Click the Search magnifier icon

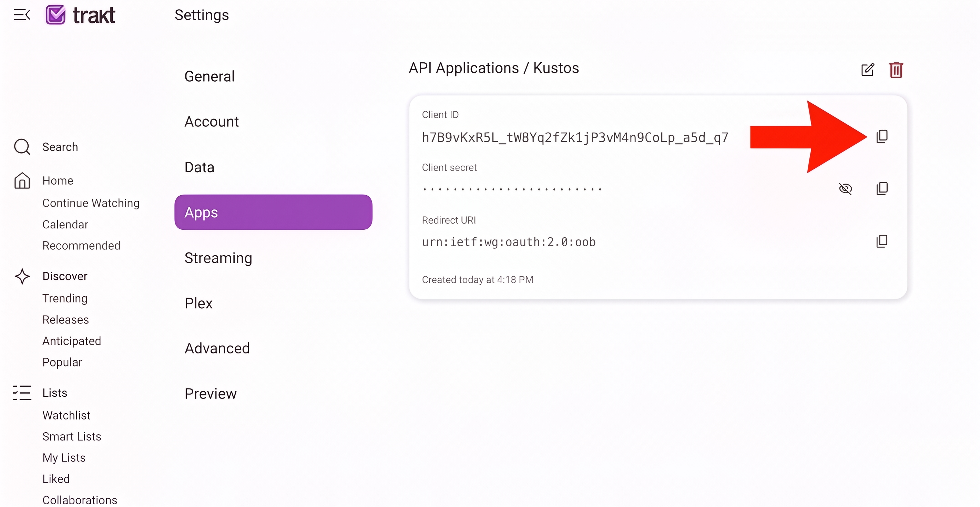tap(22, 147)
